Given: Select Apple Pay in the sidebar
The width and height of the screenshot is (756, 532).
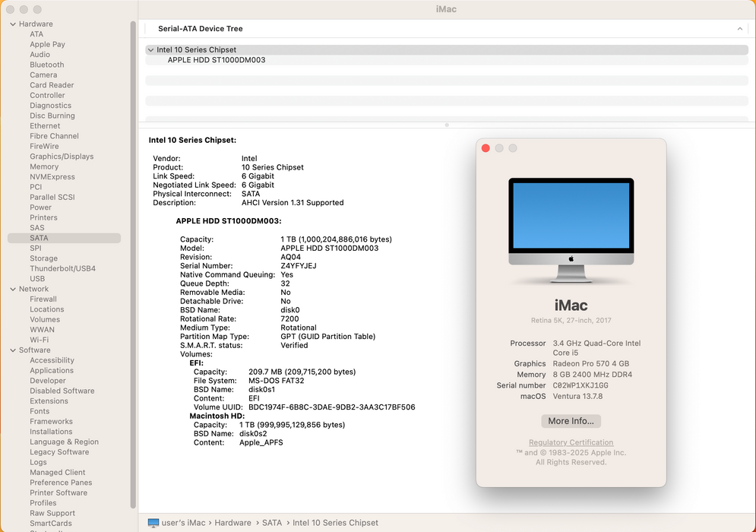Looking at the screenshot, I should [x=47, y=44].
